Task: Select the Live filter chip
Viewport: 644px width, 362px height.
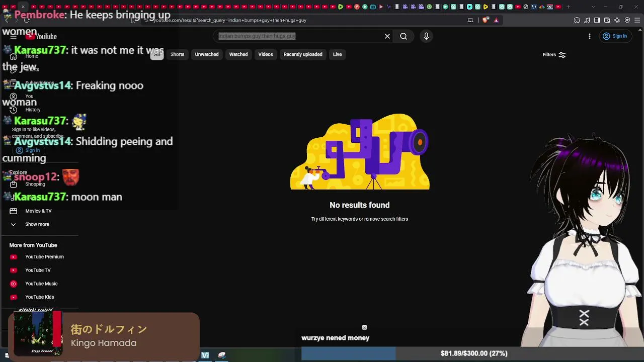Action: pos(337,54)
